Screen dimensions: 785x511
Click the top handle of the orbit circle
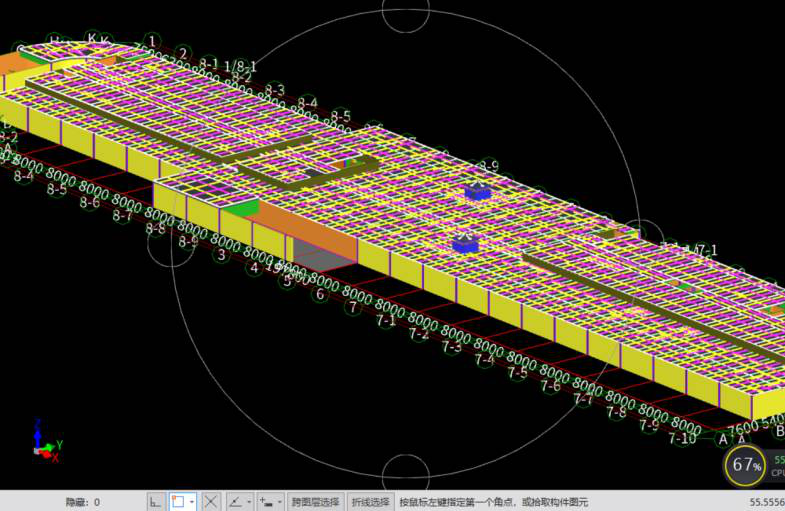coord(406,14)
